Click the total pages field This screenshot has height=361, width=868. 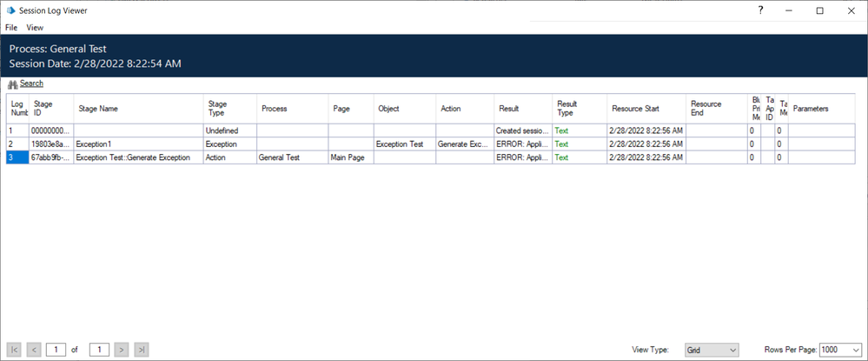tap(99, 350)
